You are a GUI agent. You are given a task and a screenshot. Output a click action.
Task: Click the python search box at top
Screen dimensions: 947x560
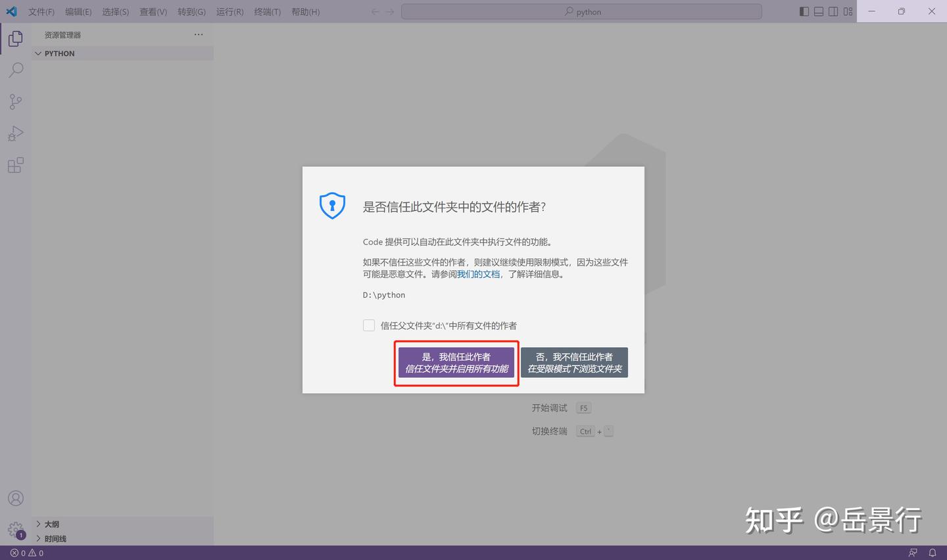click(x=581, y=11)
